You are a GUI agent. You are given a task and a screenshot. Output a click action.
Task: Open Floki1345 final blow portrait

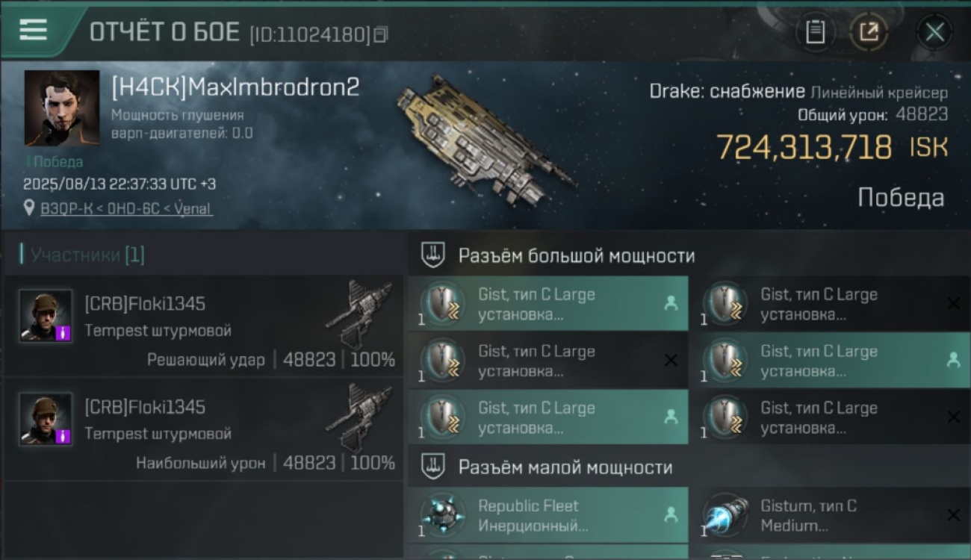tap(46, 316)
